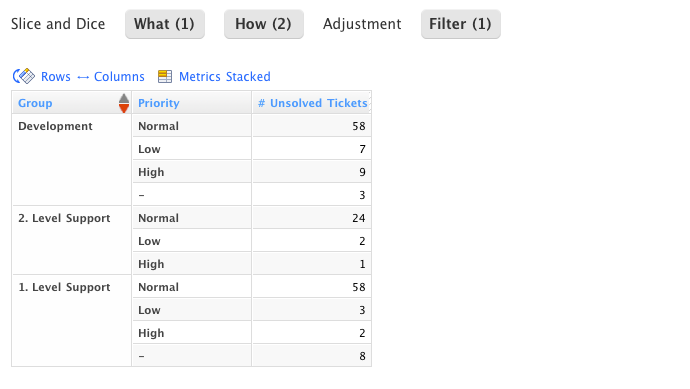
Task: Click the Priority column header
Action: pyautogui.click(x=159, y=103)
